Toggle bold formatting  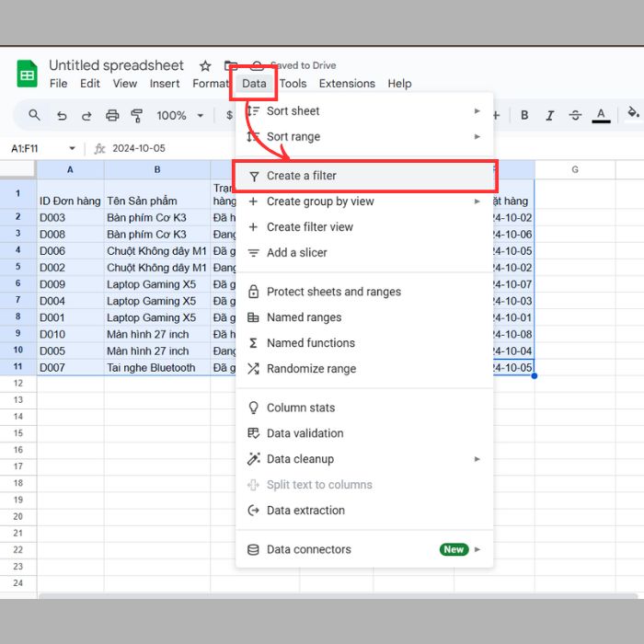click(524, 115)
